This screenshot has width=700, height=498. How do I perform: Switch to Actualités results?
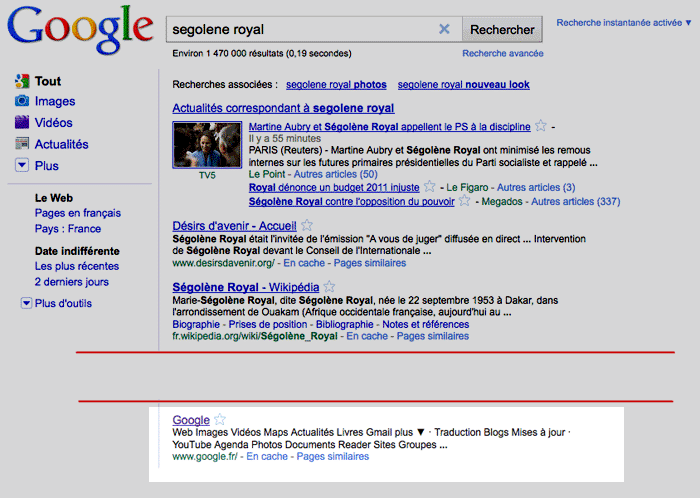tap(62, 144)
